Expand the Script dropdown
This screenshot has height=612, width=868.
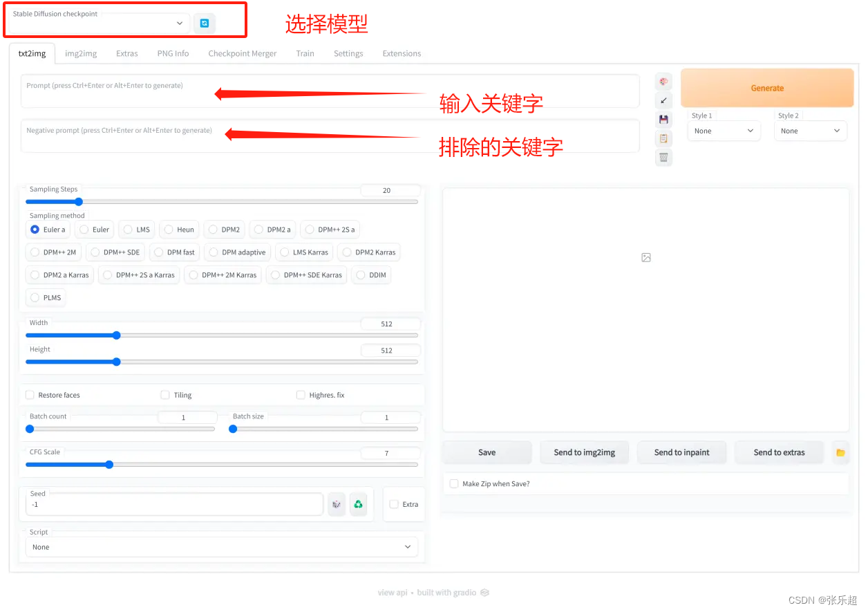pyautogui.click(x=222, y=547)
